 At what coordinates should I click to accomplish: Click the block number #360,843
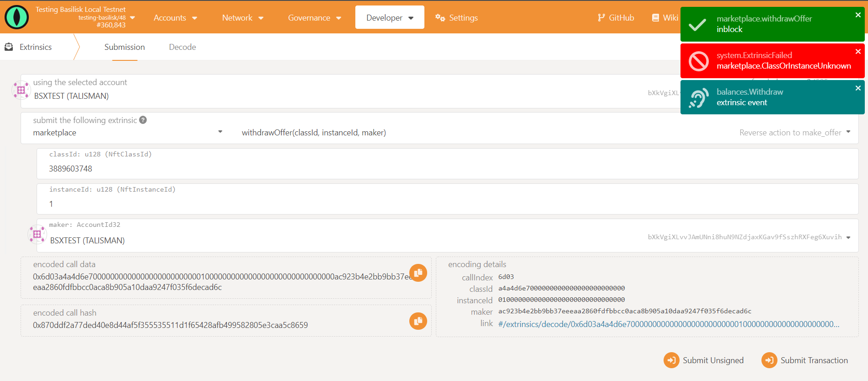coord(111,25)
